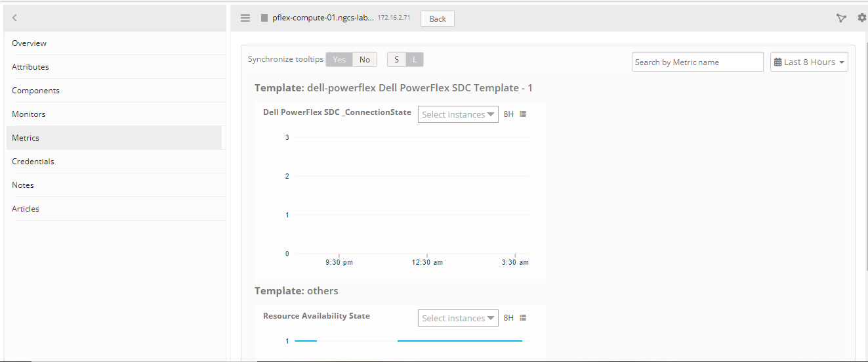Switch chart size to S

pos(396,60)
